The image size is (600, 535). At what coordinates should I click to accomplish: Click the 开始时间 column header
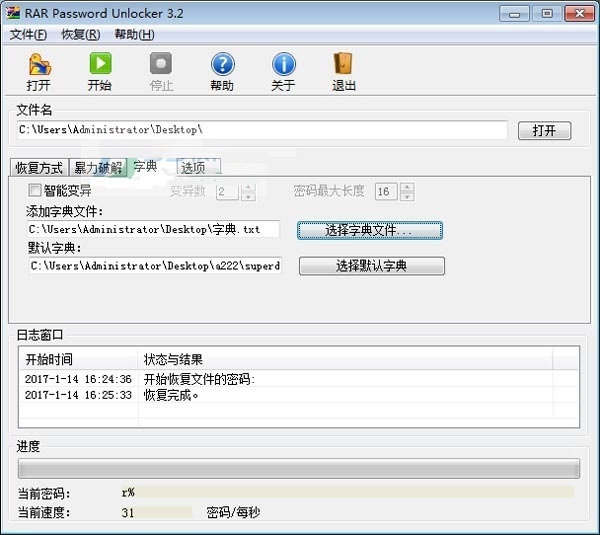coord(78,359)
